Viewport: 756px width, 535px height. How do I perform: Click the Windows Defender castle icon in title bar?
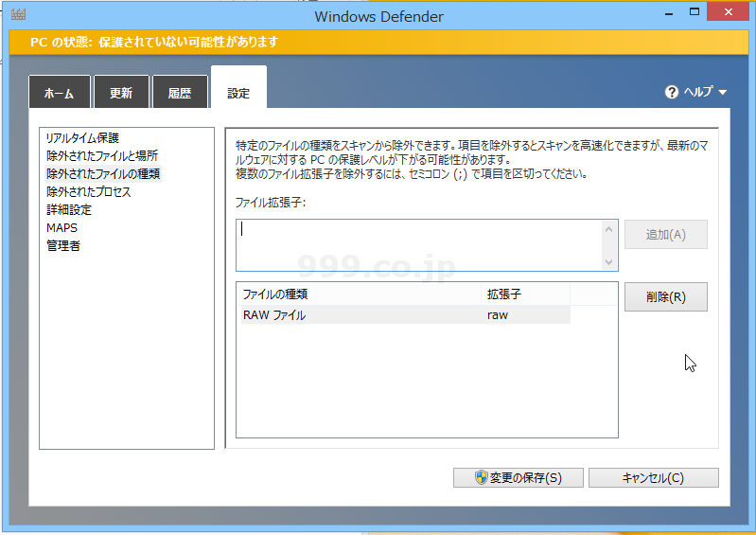tap(18, 14)
